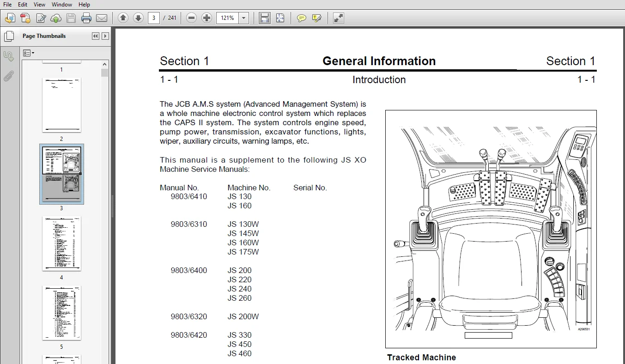Click the email envelope icon

click(x=102, y=18)
